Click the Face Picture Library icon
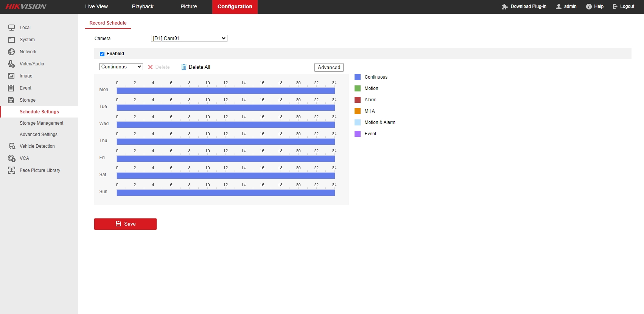The height and width of the screenshot is (314, 644). pos(12,170)
